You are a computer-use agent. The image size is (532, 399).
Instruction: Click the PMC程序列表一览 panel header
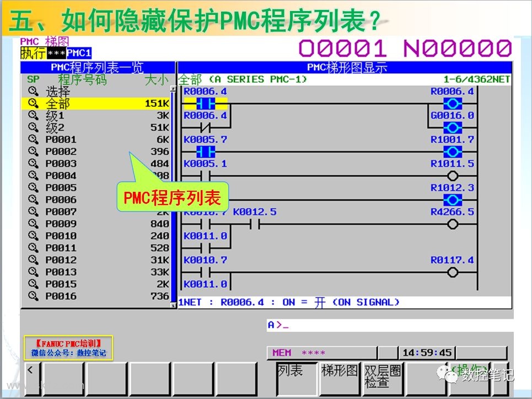pos(98,67)
